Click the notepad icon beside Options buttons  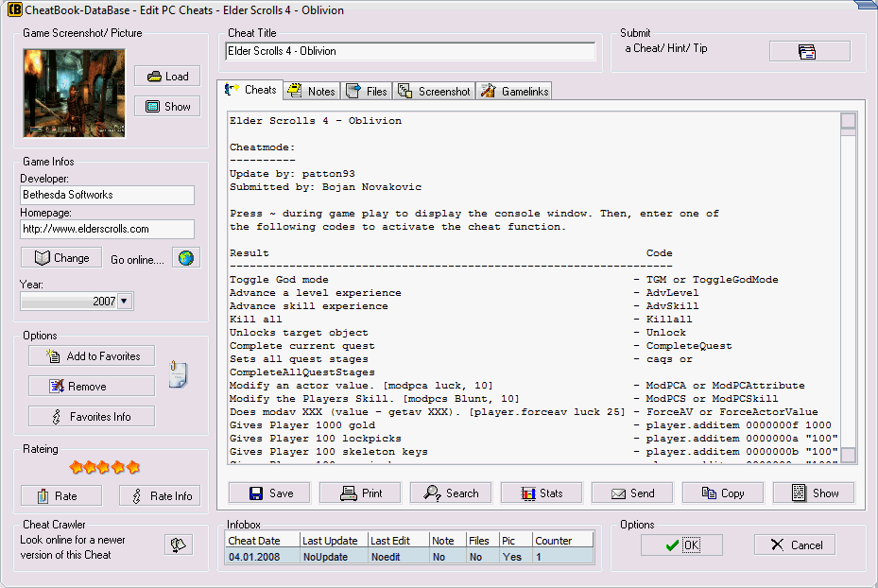(178, 373)
